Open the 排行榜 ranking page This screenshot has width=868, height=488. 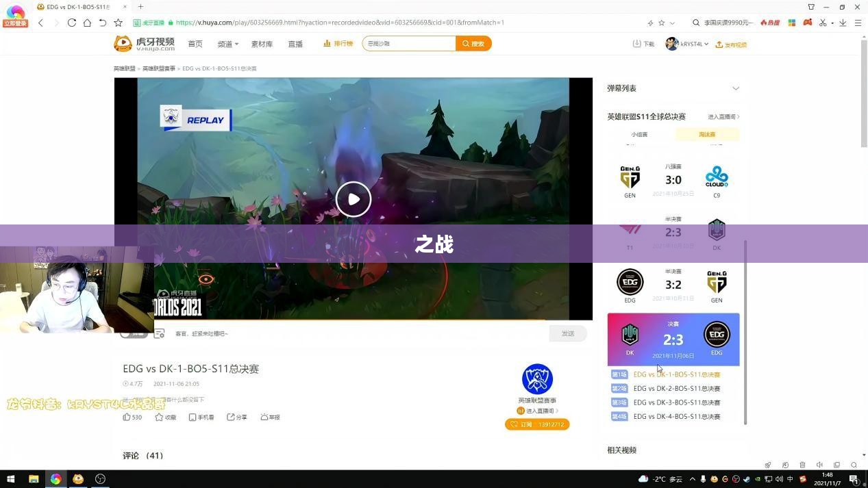(338, 43)
